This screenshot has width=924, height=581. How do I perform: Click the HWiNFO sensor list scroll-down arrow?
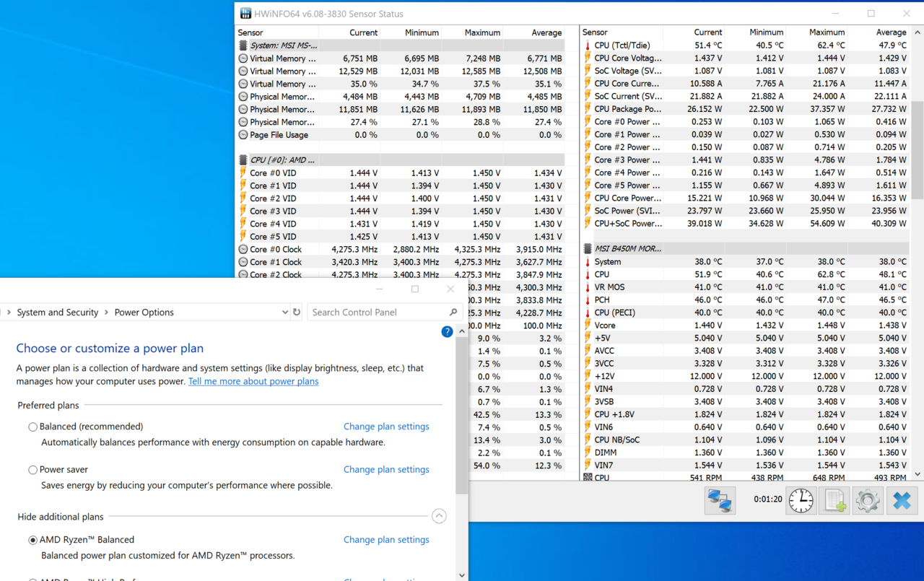tap(918, 474)
